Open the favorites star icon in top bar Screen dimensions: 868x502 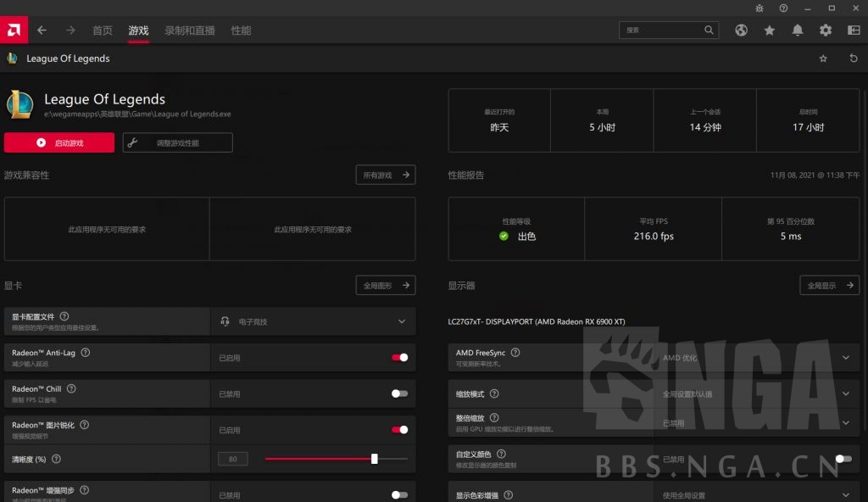click(769, 30)
